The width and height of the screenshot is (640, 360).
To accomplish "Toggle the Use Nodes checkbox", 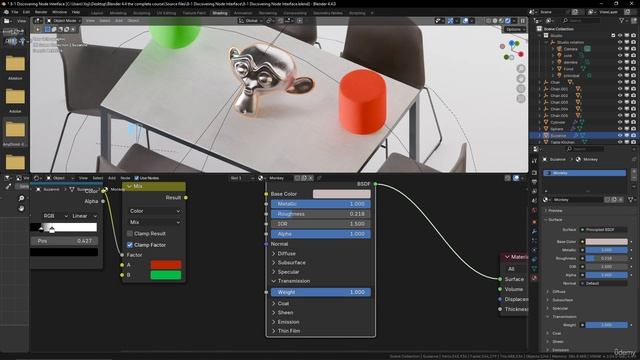I will click(137, 178).
